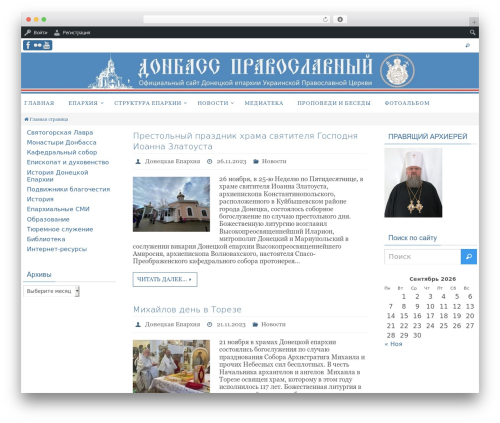Open the Facebook social icon
Viewport: 500px width, 423px height.
(x=28, y=45)
